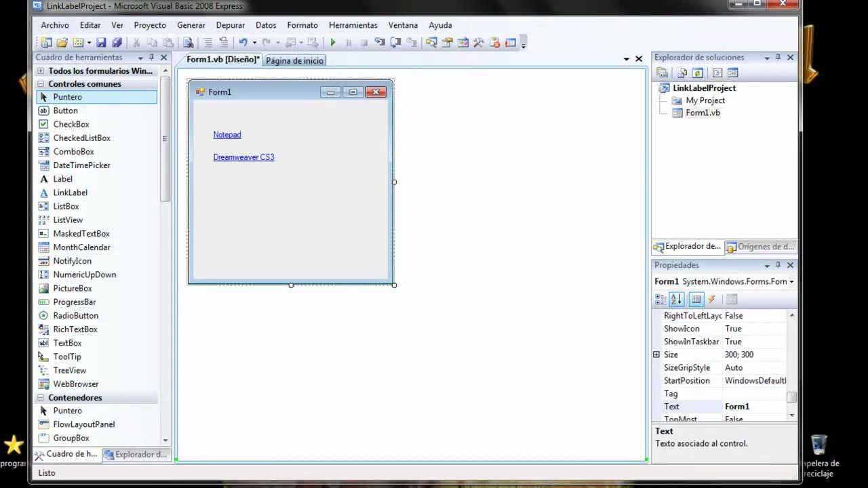Image resolution: width=868 pixels, height=488 pixels.
Task: Start debugging with the green play icon
Action: 332,43
